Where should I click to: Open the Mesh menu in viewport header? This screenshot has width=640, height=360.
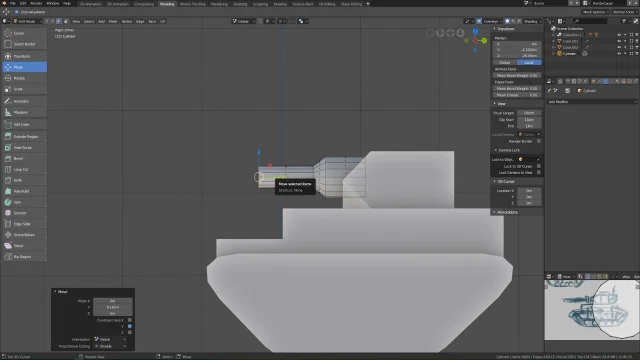(x=113, y=21)
